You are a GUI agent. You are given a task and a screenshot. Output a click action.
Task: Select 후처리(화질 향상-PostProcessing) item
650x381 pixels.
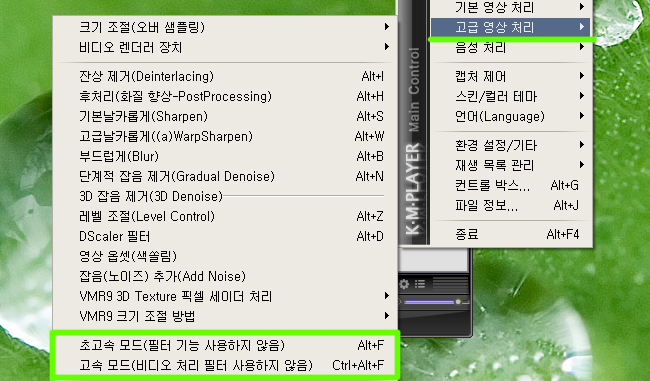[x=225, y=96]
